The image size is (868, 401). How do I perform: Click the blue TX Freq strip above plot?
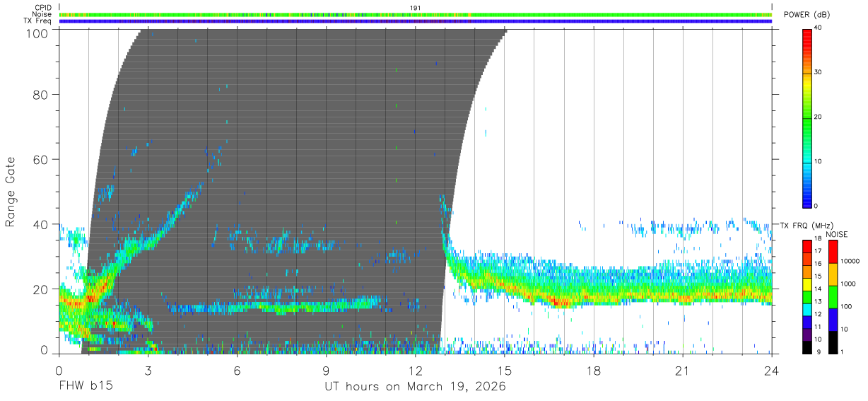416,21
